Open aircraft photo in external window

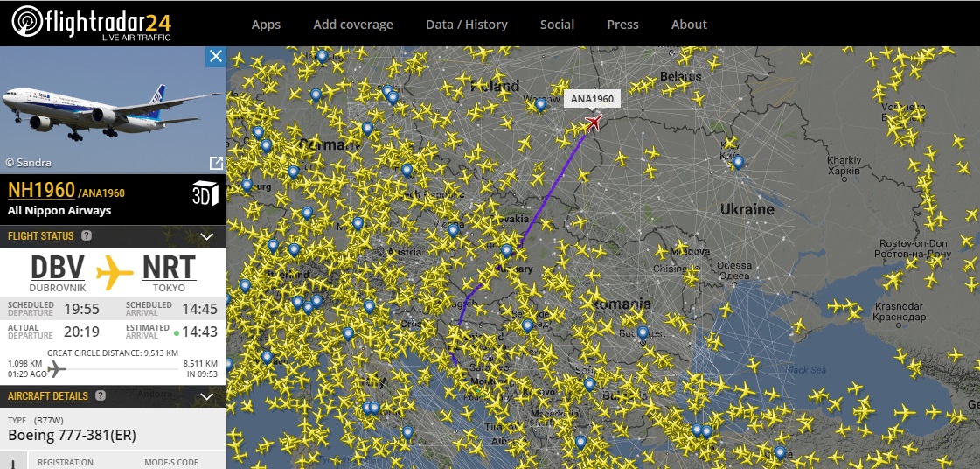216,163
